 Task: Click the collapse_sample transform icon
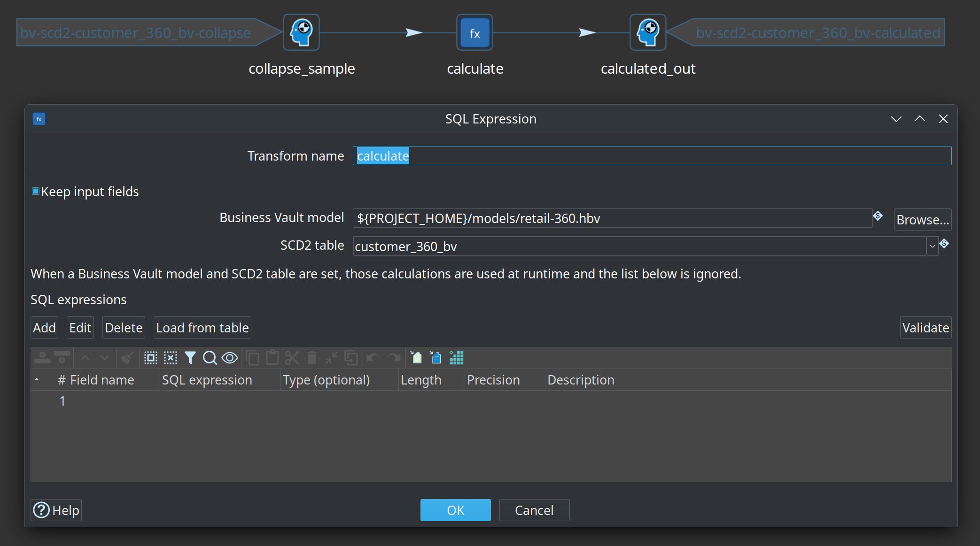point(301,32)
